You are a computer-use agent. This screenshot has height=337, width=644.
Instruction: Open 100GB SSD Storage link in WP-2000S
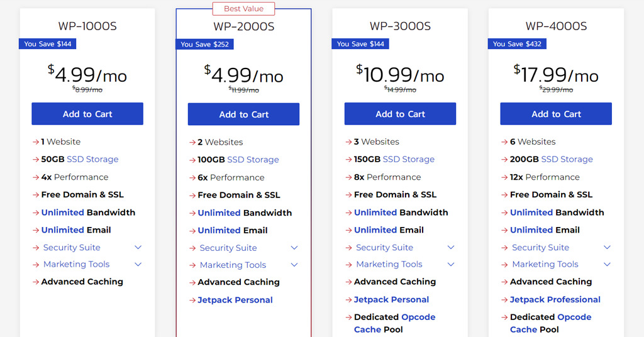pyautogui.click(x=253, y=160)
